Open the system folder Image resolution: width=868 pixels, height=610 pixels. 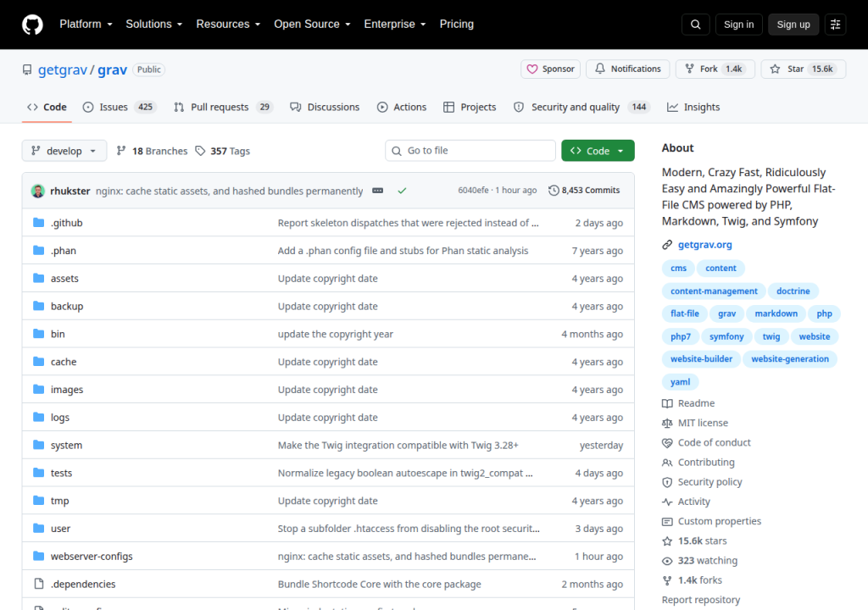point(66,445)
